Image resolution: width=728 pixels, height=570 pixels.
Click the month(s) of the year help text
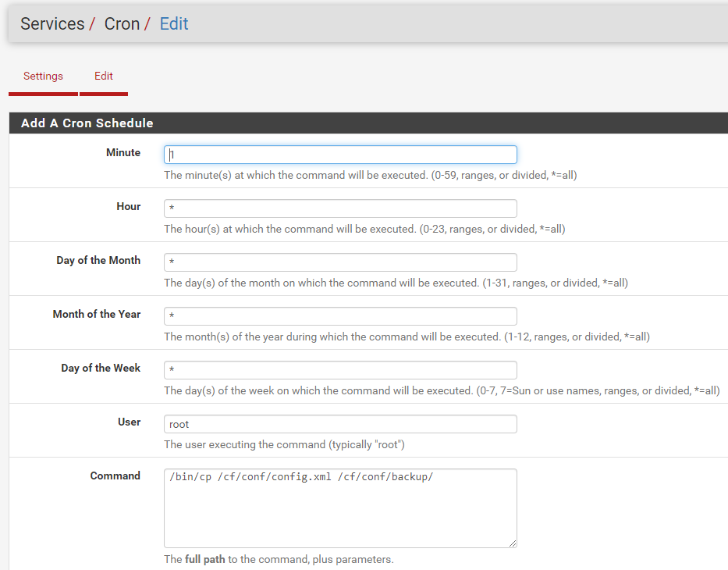pyautogui.click(x=407, y=337)
